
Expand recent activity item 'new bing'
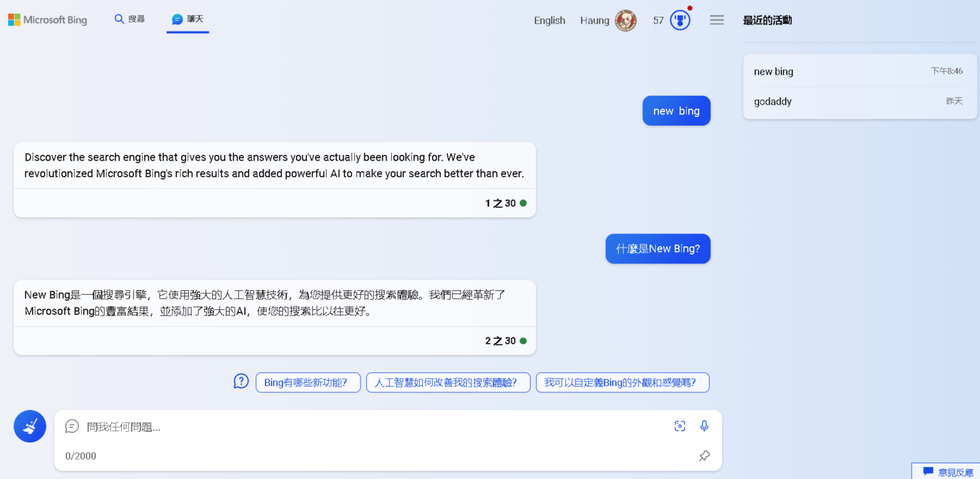pos(773,71)
